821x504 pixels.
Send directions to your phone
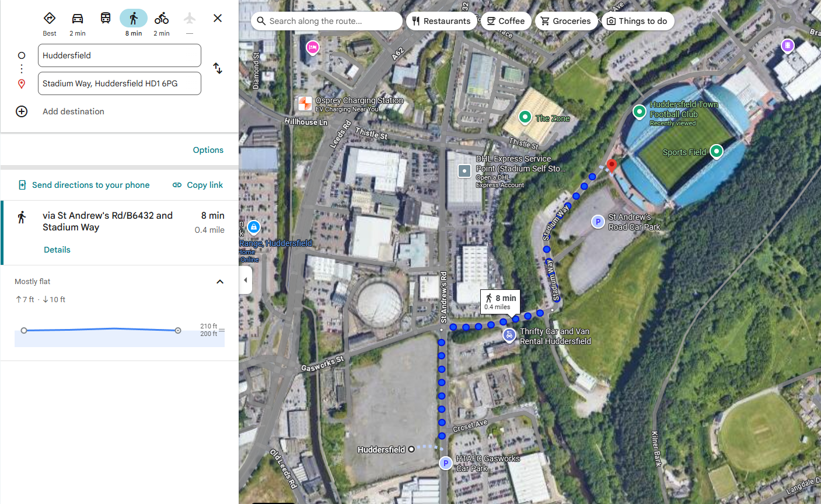pos(84,185)
